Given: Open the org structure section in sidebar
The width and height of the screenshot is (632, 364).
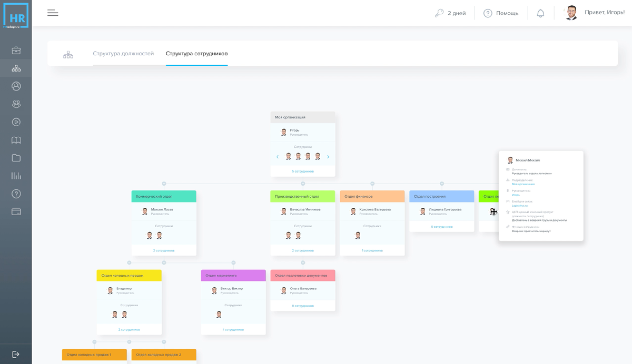Looking at the screenshot, I should [16, 68].
